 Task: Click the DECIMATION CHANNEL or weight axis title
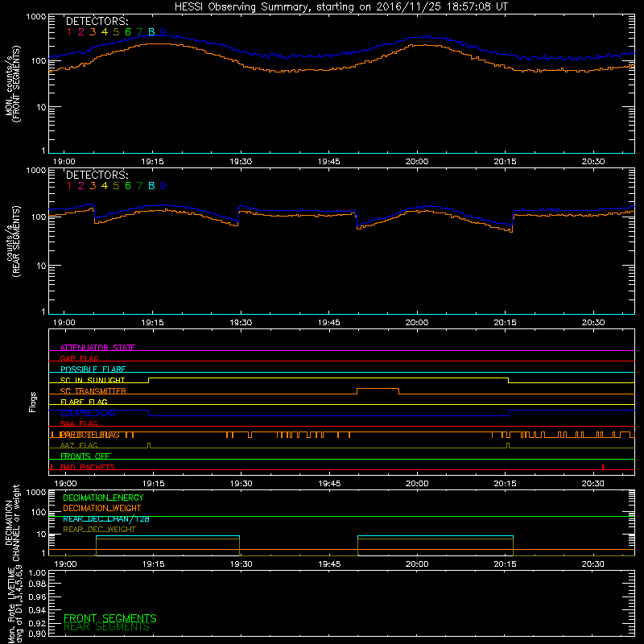12,522
